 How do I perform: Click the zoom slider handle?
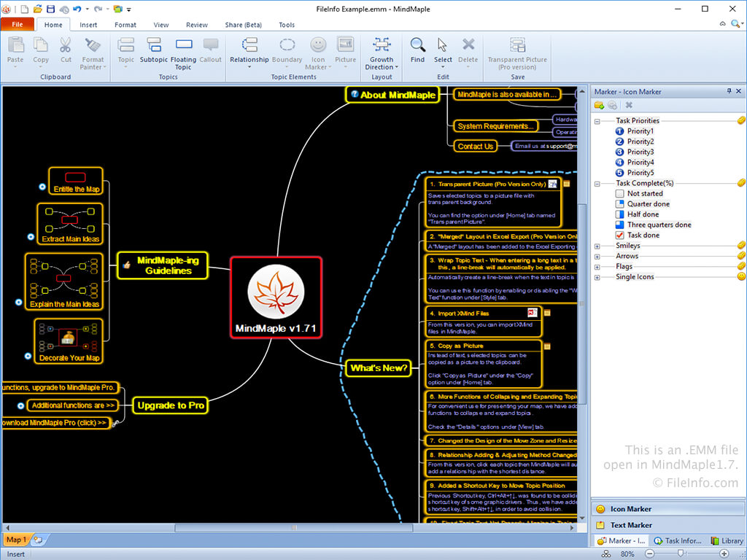(681, 553)
